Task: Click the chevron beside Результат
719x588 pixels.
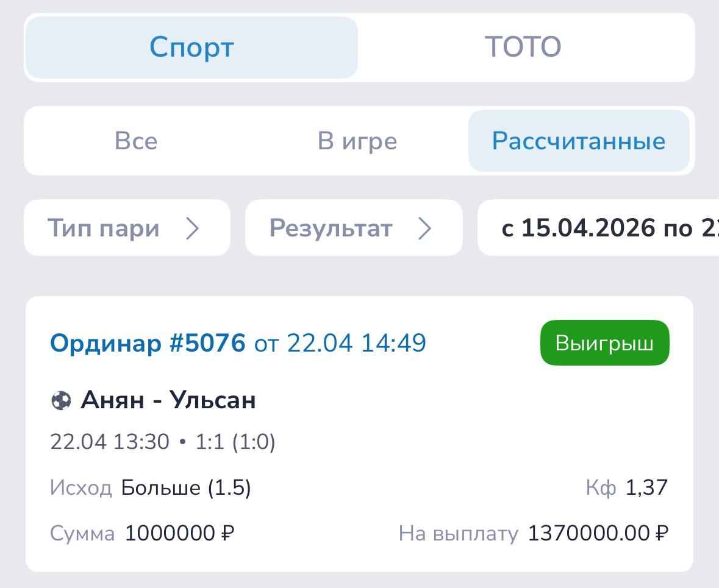Action: pyautogui.click(x=424, y=228)
